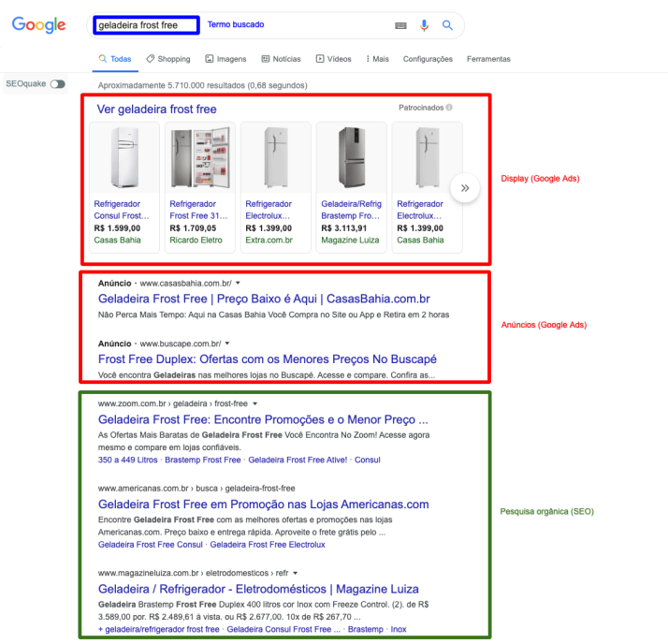
Task: Open Refrigerador Frost Free 31 product link
Action: [x=198, y=210]
